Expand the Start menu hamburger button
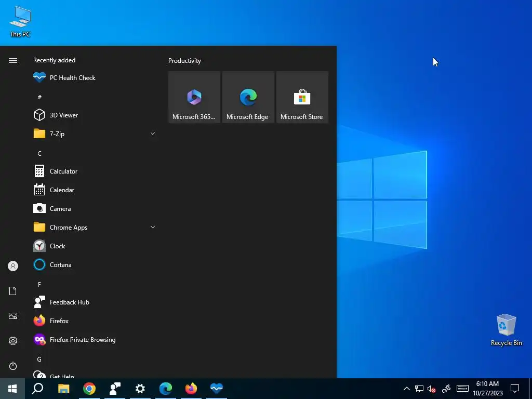532x399 pixels. tap(13, 60)
